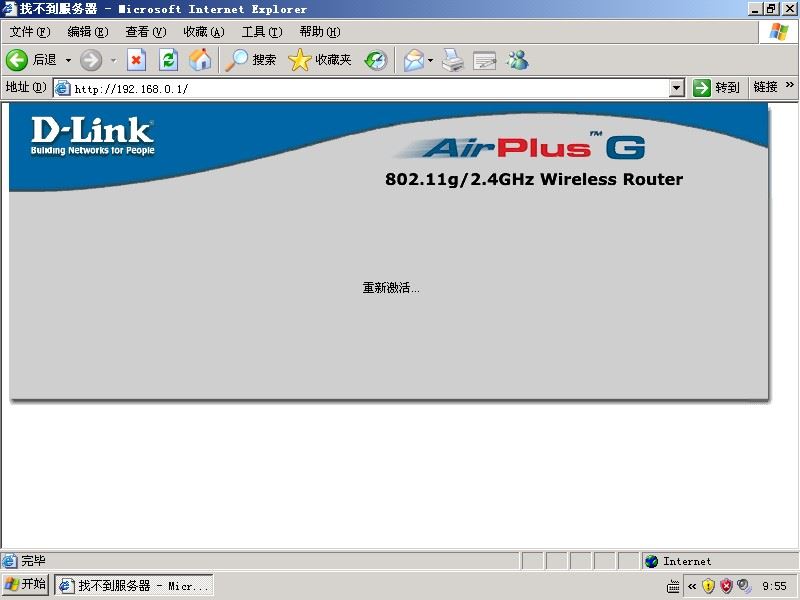Click the AirPlus G logo
The width and height of the screenshot is (800, 600).
520,147
